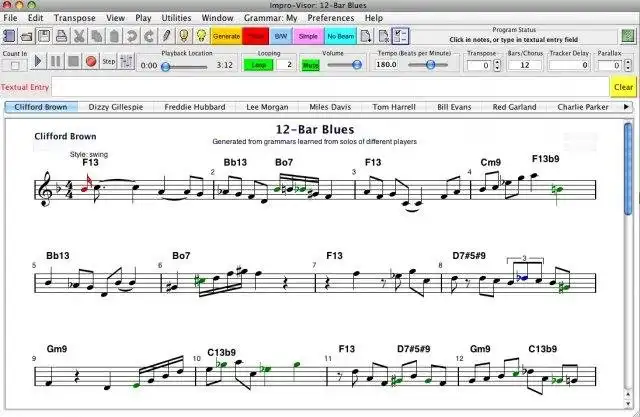The width and height of the screenshot is (640, 417).
Task: Click the lit yellow light bulb icon
Action: click(201, 36)
